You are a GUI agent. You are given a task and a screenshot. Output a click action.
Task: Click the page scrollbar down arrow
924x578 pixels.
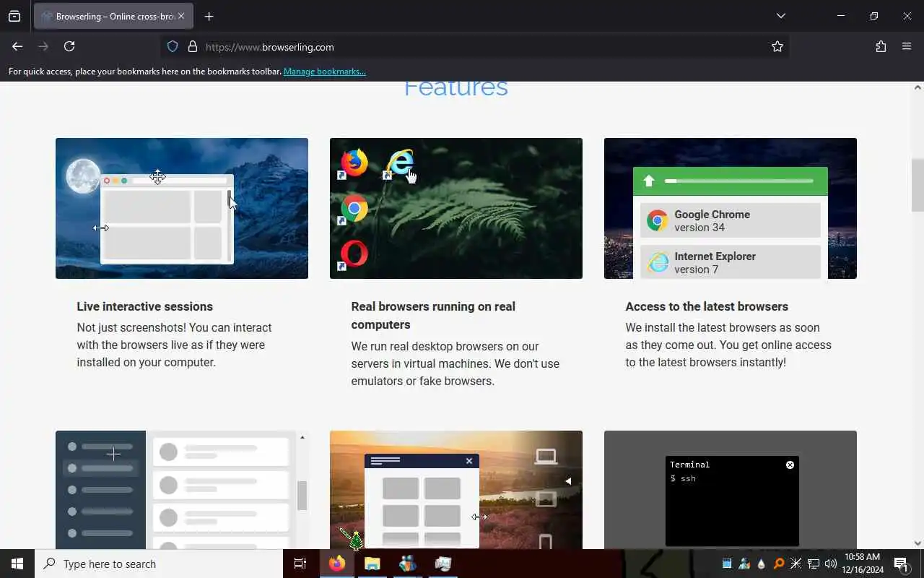(918, 543)
